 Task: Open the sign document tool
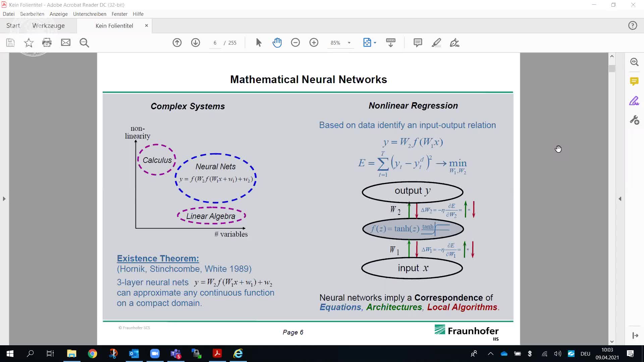455,43
